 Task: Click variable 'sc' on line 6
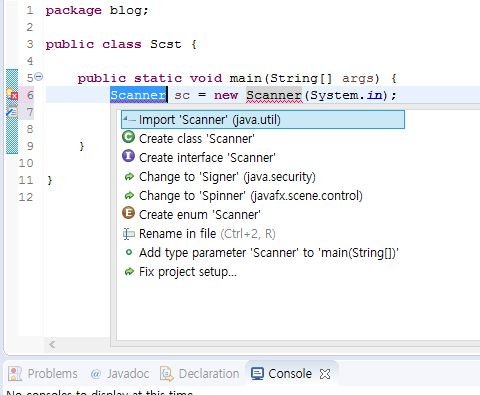(182, 95)
